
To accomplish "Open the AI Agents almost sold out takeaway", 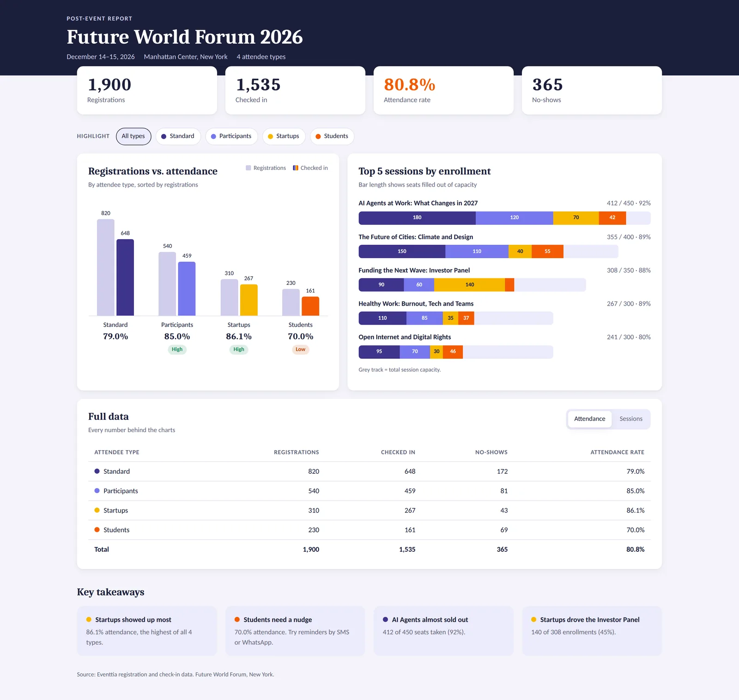I will coord(443,631).
